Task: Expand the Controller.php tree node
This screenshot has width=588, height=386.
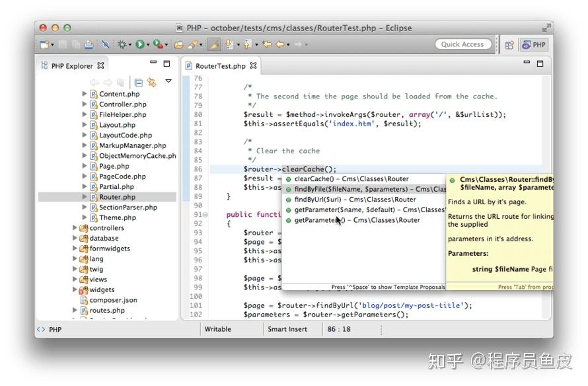Action: click(x=85, y=104)
